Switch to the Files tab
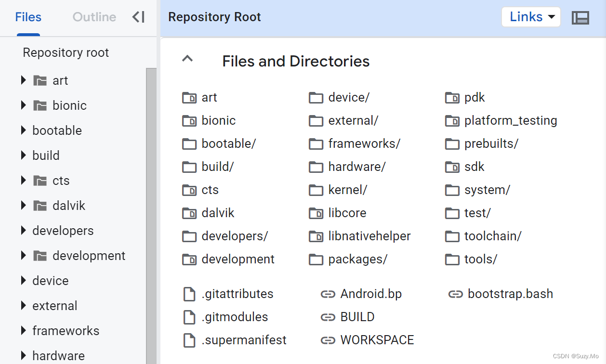The image size is (606, 364). click(28, 17)
